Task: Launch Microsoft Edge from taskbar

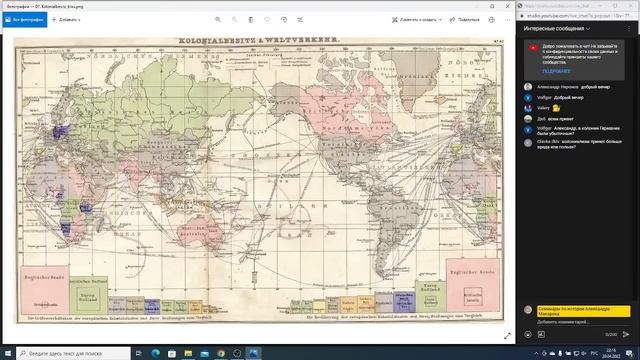Action: pyautogui.click(x=156, y=353)
